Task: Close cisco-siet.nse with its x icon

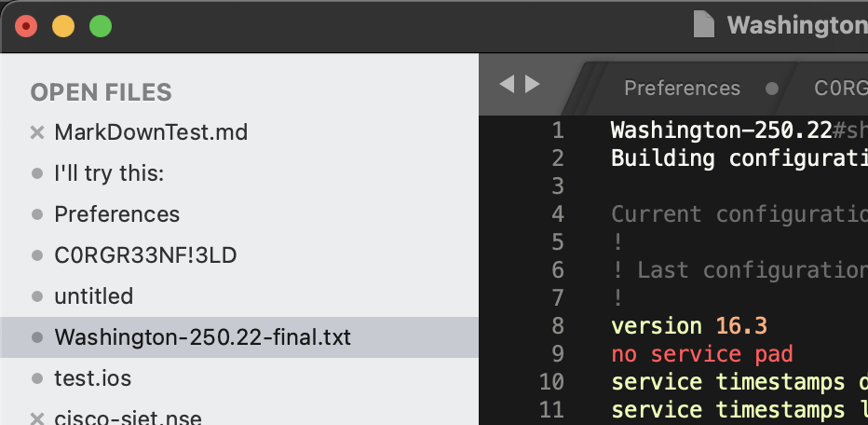Action: [x=37, y=418]
